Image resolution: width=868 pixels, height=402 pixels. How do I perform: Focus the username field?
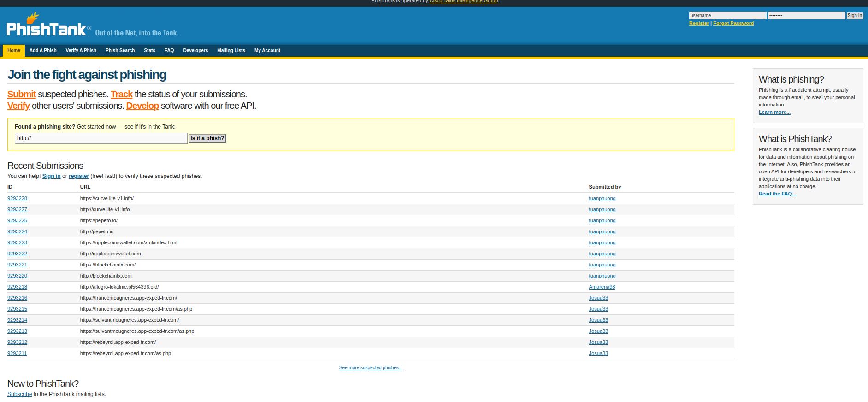(727, 16)
